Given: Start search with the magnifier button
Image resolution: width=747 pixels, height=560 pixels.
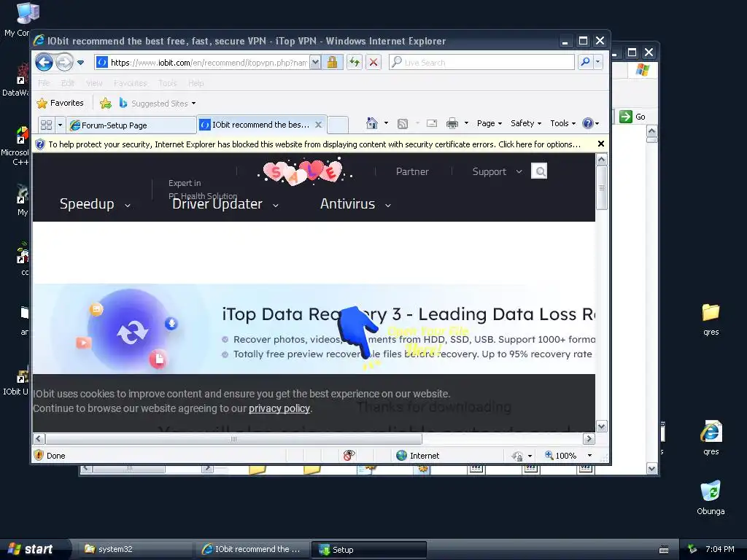Looking at the screenshot, I should [585, 63].
